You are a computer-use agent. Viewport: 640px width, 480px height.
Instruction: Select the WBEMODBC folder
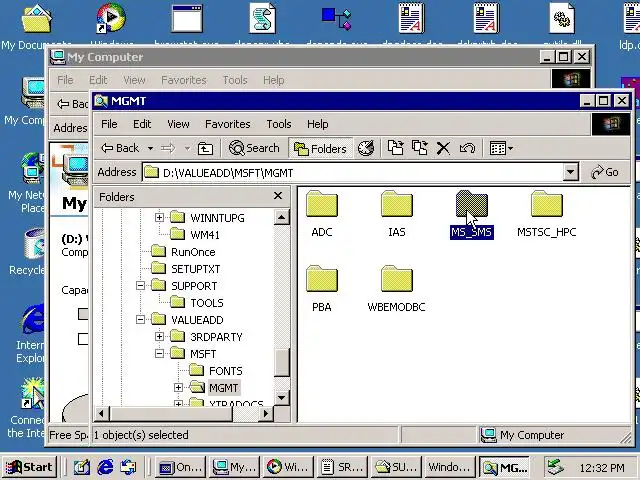tap(396, 289)
